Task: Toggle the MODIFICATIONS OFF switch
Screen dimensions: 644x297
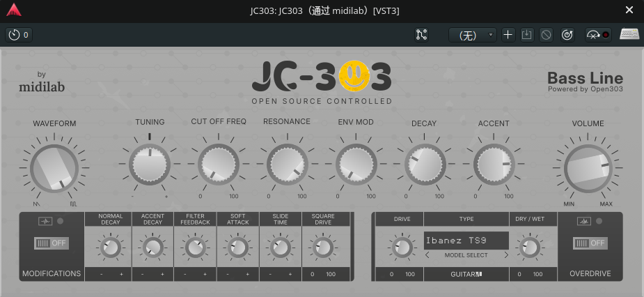Action: coord(52,243)
